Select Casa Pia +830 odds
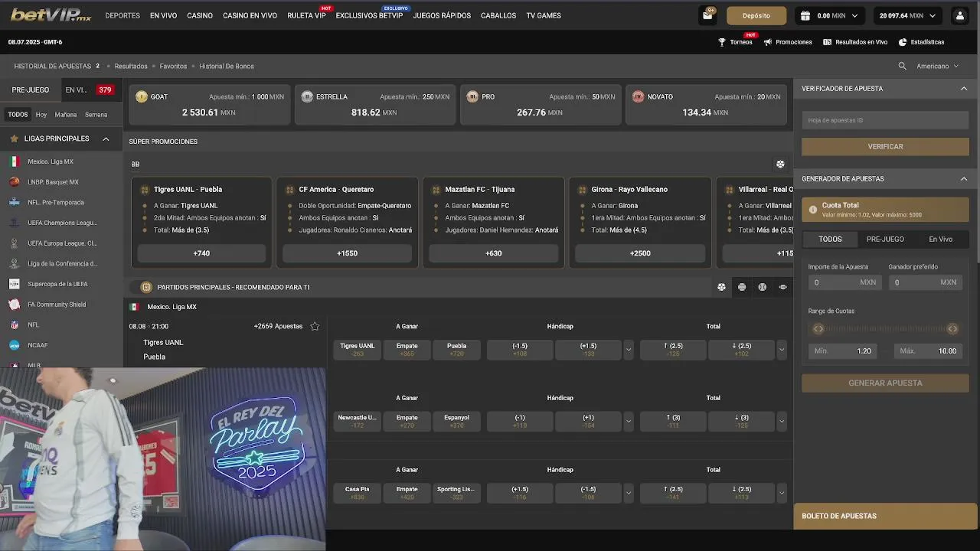Viewport: 980px width, 551px height. point(358,493)
